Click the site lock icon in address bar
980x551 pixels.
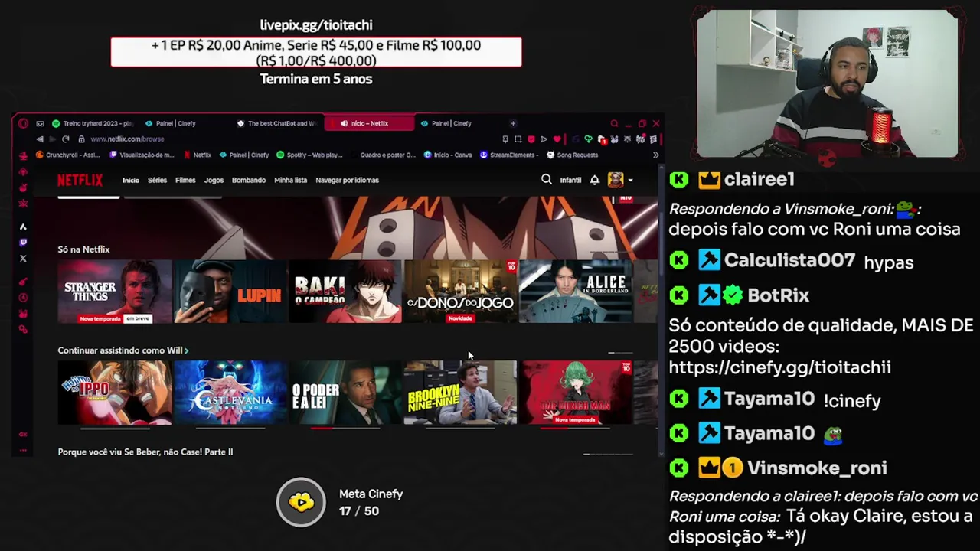click(81, 139)
